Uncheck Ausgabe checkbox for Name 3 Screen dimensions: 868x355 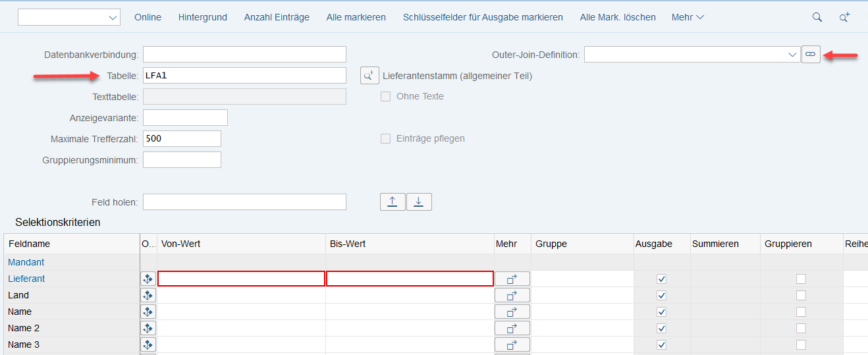coord(661,344)
